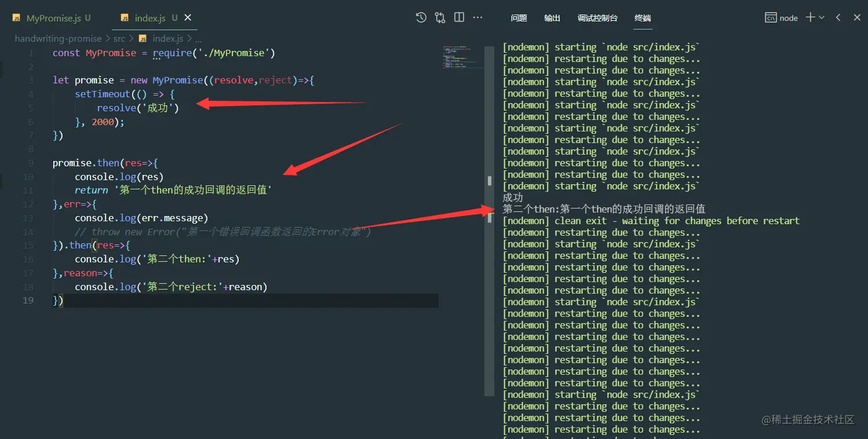Click console.log(res) on line 10

119,177
